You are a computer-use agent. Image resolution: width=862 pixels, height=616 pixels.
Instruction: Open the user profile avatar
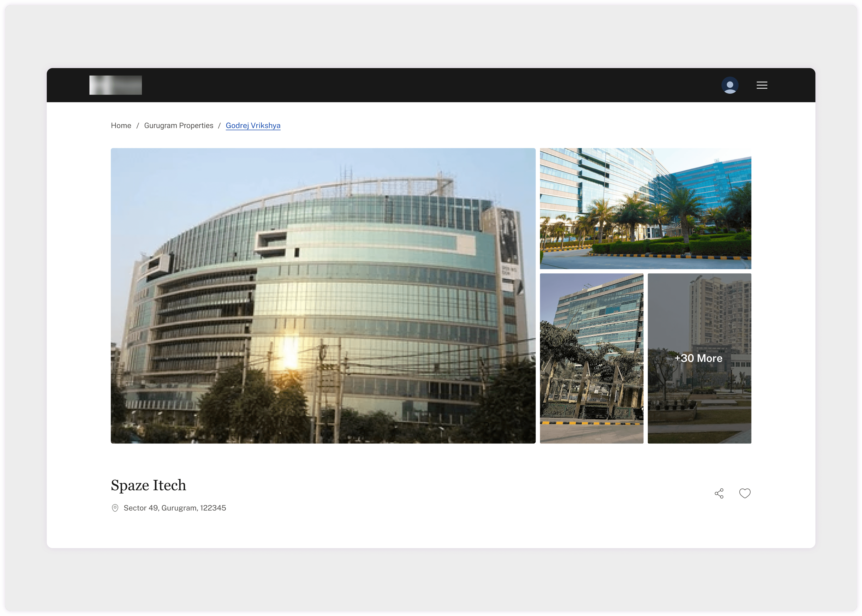point(730,85)
